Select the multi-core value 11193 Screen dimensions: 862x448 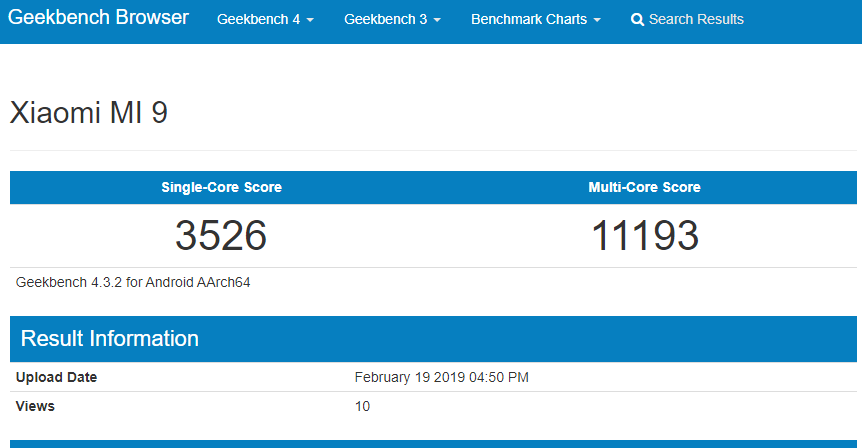645,235
